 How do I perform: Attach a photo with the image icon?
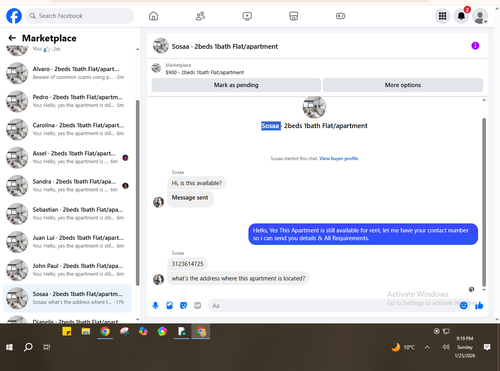coord(169,305)
